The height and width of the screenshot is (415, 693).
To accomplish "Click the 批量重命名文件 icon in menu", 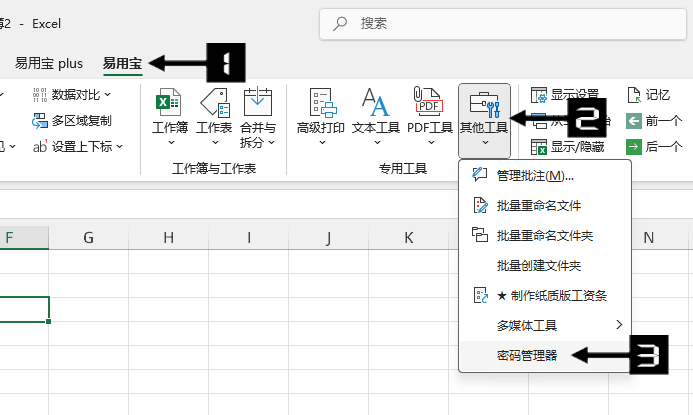I will 480,205.
